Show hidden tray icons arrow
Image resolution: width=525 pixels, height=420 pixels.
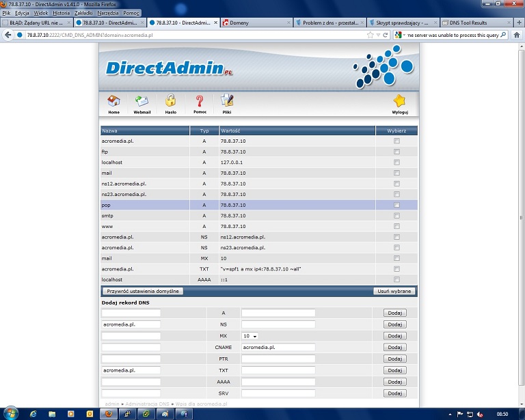click(450, 415)
